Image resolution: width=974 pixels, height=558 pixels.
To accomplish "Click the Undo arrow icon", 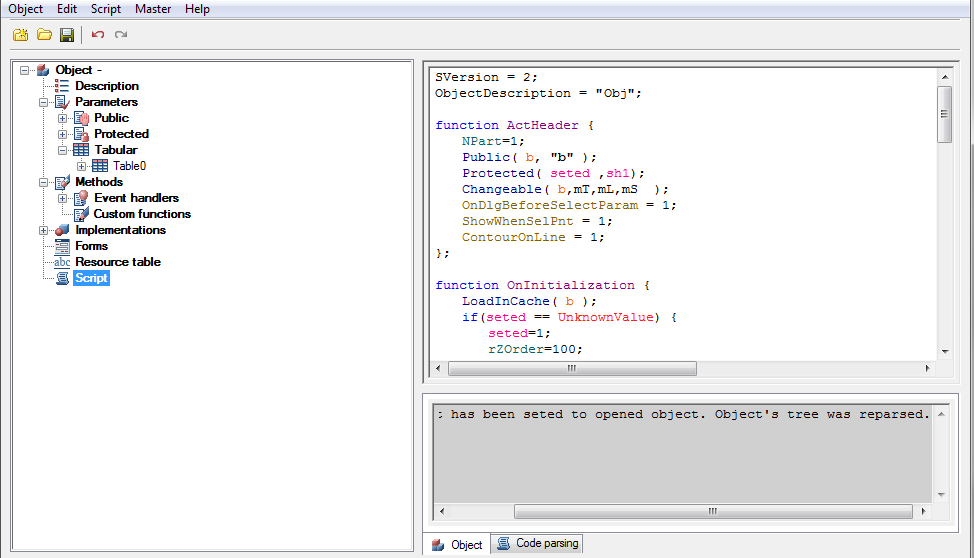I will (98, 35).
